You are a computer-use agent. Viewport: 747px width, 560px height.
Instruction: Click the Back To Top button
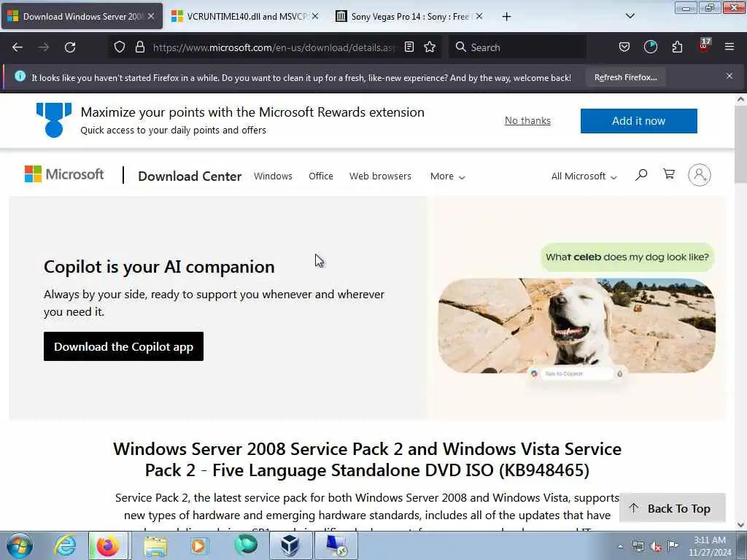672,508
